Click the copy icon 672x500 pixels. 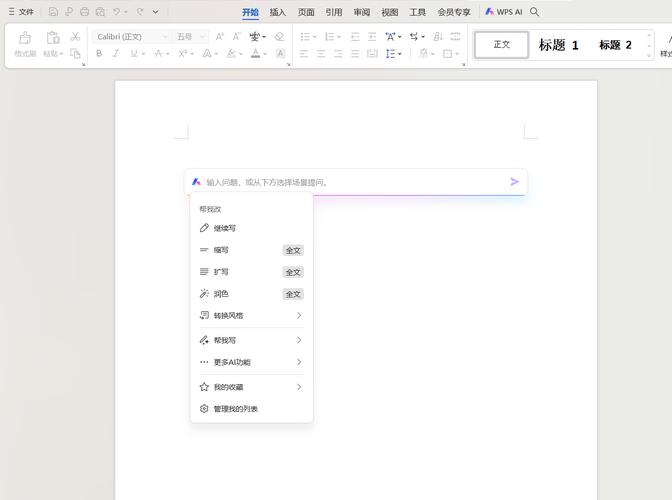[x=75, y=54]
